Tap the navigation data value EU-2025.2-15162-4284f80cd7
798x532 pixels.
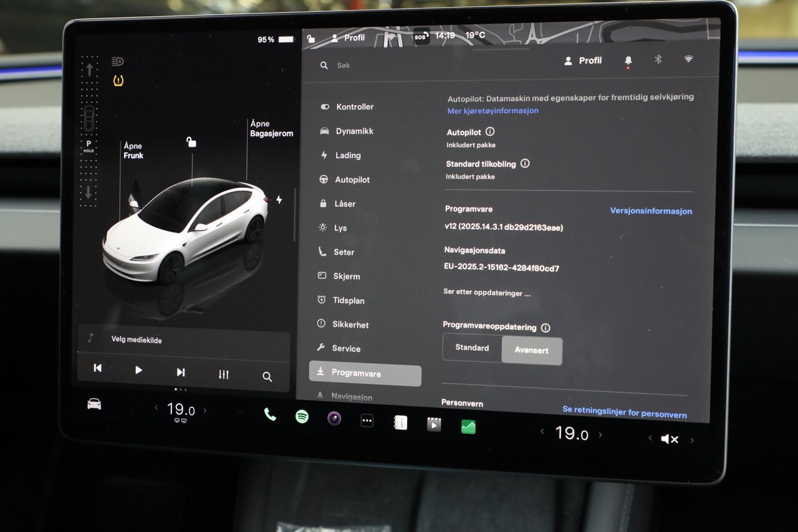(x=501, y=268)
